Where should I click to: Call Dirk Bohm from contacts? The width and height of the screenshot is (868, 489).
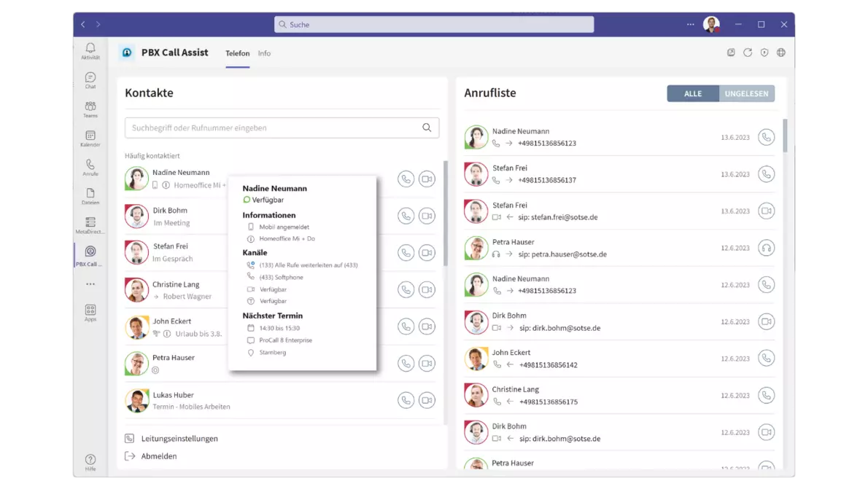[406, 216]
